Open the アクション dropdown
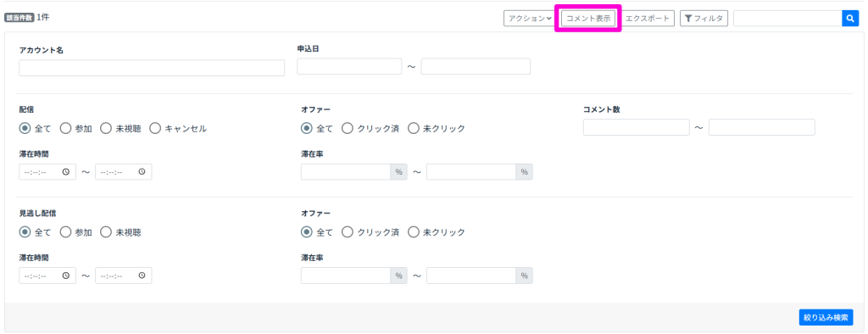This screenshot has width=868, height=334. [529, 19]
